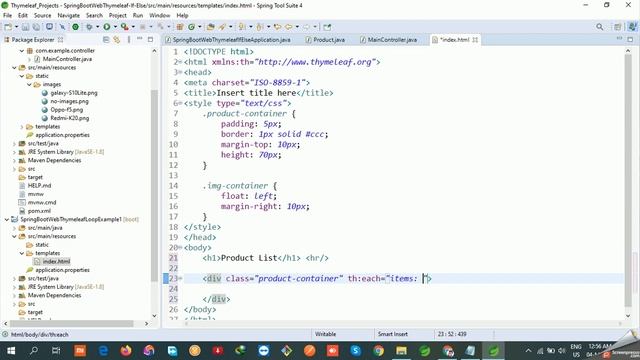Switch to the MainController.java tab

(x=388, y=40)
